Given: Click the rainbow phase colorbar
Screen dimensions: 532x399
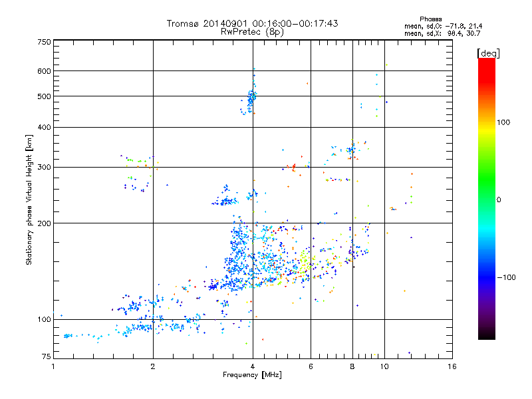Looking at the screenshot, I should (487, 198).
